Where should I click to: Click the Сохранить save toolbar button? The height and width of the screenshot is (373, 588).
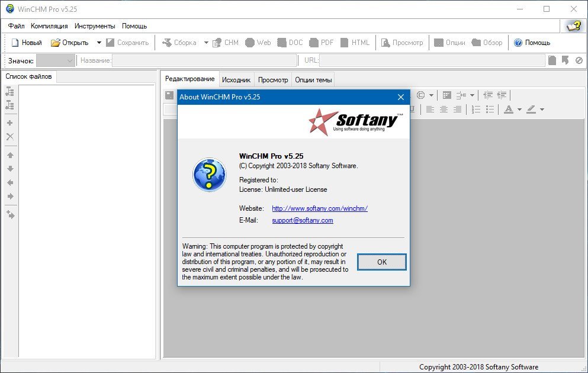[127, 43]
